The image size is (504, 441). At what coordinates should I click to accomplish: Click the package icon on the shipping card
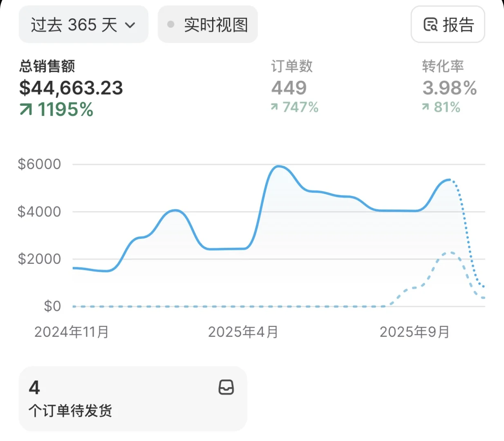click(x=226, y=388)
